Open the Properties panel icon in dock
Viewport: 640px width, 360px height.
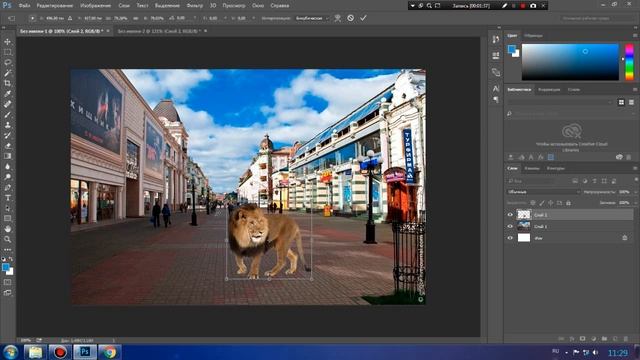(x=496, y=56)
